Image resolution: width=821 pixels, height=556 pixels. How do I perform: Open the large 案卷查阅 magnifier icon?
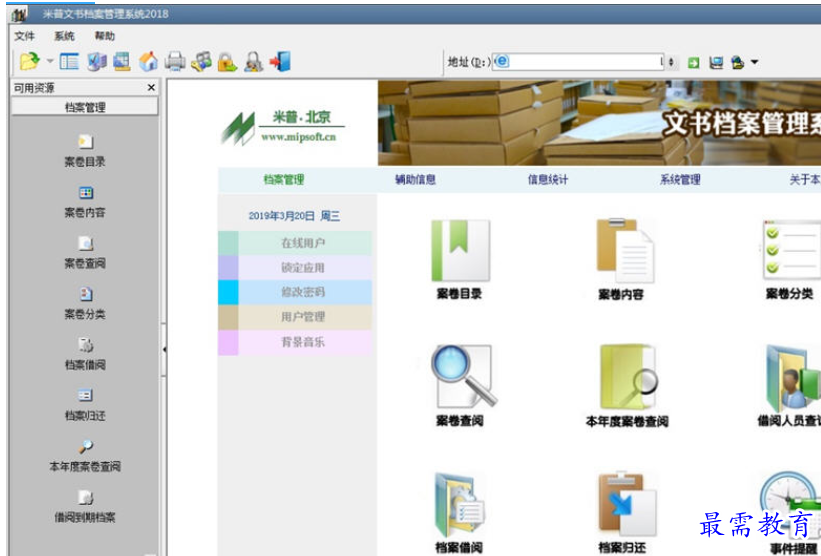463,376
